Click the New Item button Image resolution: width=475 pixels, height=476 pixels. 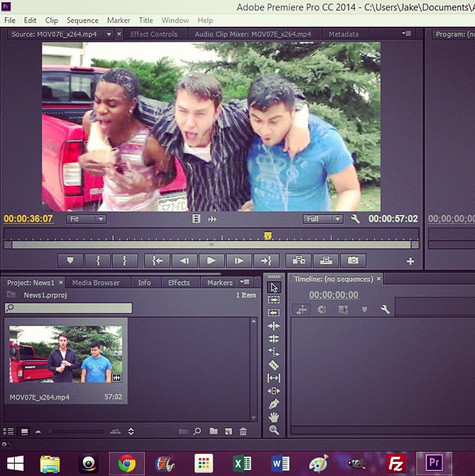pyautogui.click(x=228, y=431)
